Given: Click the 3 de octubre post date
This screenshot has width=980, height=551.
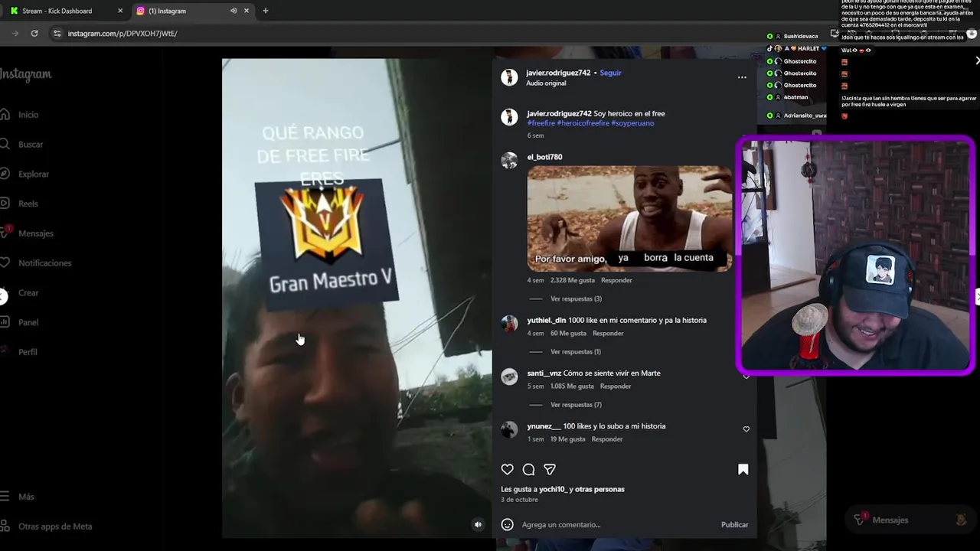Looking at the screenshot, I should (520, 500).
